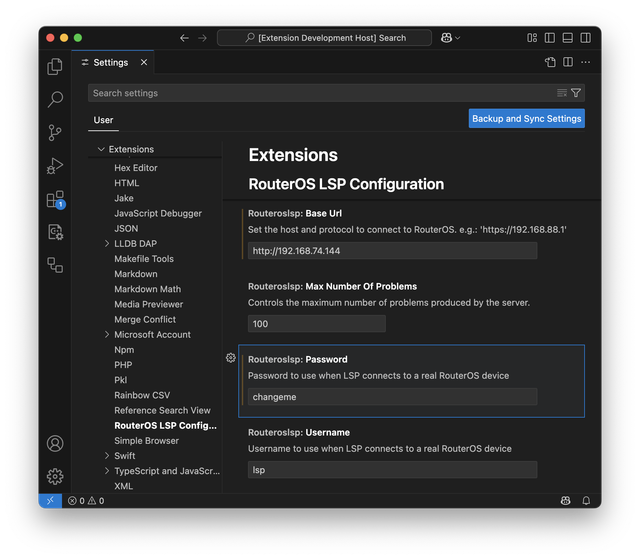640x559 pixels.
Task: Open the Manage gear in activity bar
Action: pos(55,476)
